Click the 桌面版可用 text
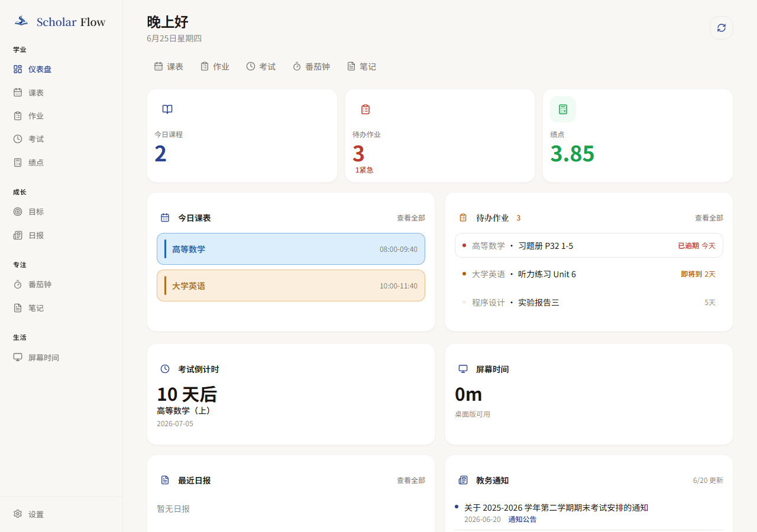 473,414
